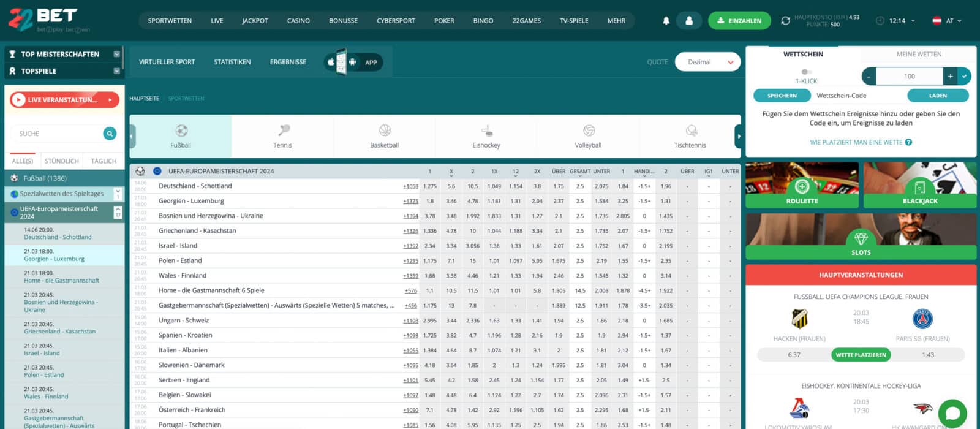Open the Blackjack casino tile
This screenshot has height=429, width=980.
(x=920, y=186)
